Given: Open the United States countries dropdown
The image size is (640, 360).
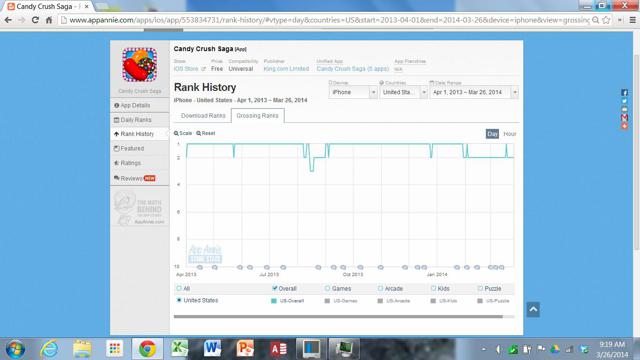Looking at the screenshot, I should tap(403, 92).
